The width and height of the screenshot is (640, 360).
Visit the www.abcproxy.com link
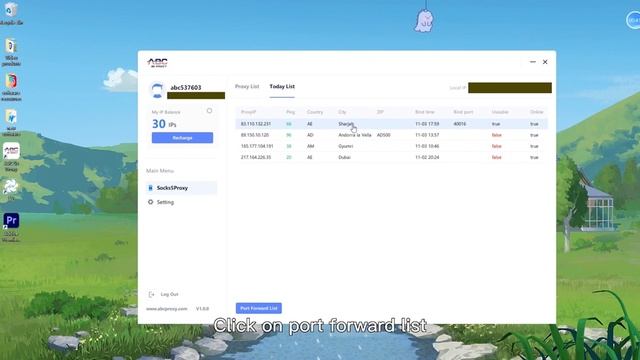coord(167,309)
